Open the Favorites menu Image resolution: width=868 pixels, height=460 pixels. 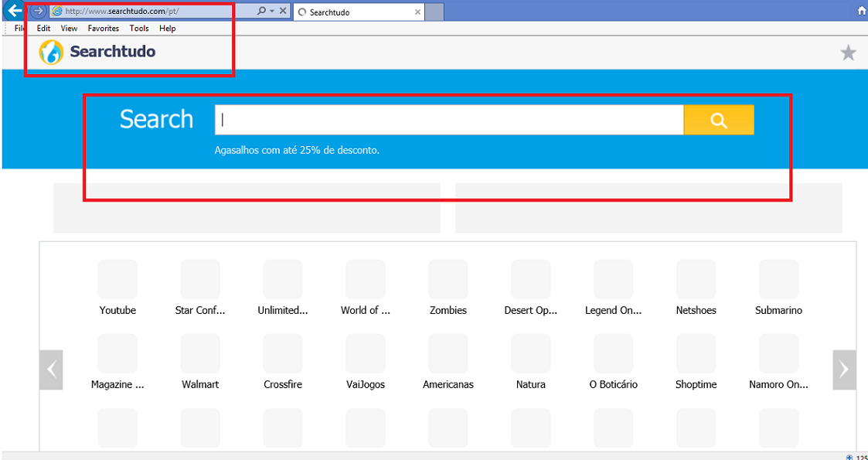pyautogui.click(x=104, y=29)
